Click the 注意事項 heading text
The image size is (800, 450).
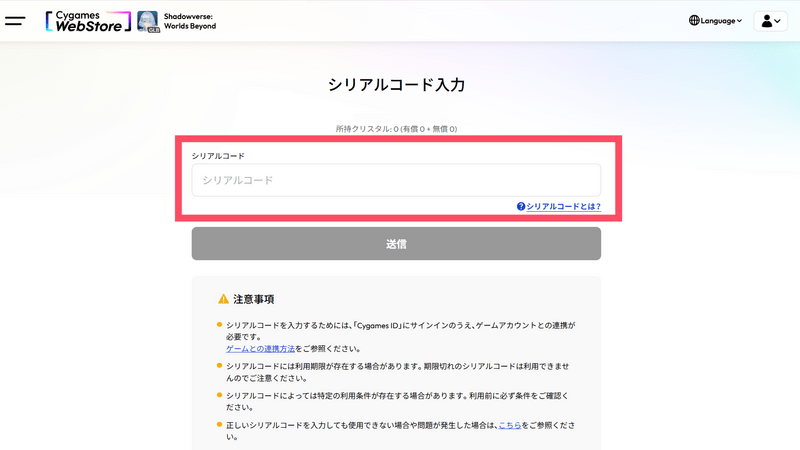(254, 299)
